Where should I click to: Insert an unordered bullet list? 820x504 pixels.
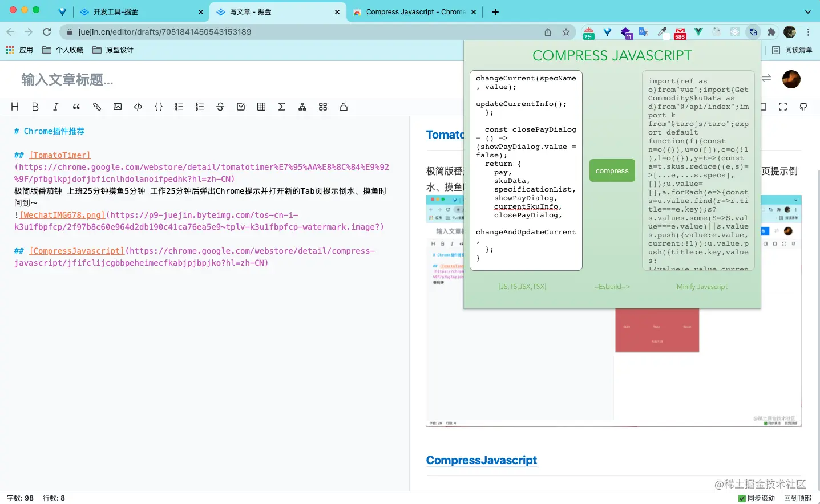click(x=179, y=107)
